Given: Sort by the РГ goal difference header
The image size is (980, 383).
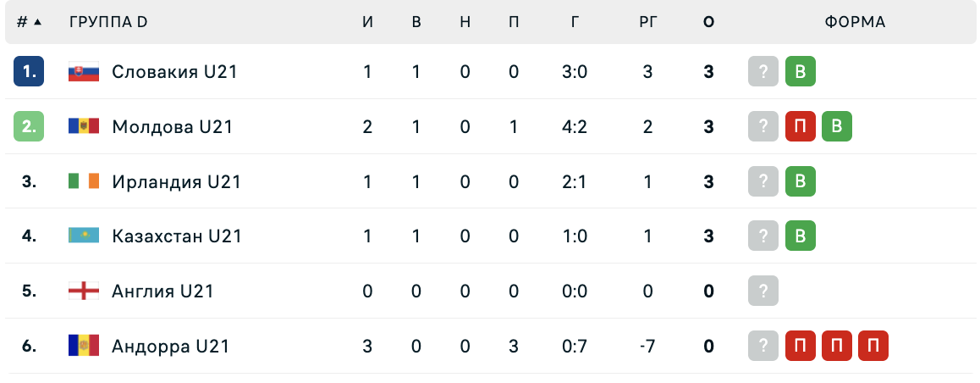Looking at the screenshot, I should pyautogui.click(x=647, y=22).
